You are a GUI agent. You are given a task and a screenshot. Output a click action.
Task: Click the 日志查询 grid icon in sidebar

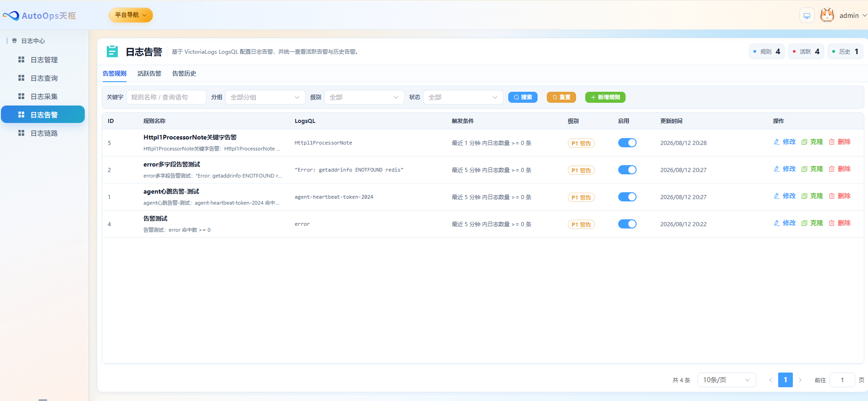(x=21, y=78)
